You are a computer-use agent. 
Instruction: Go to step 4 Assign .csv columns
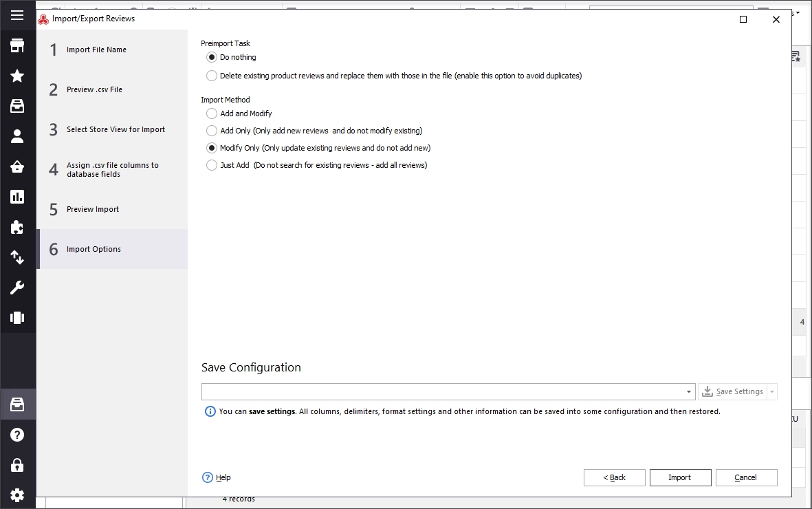pos(112,169)
